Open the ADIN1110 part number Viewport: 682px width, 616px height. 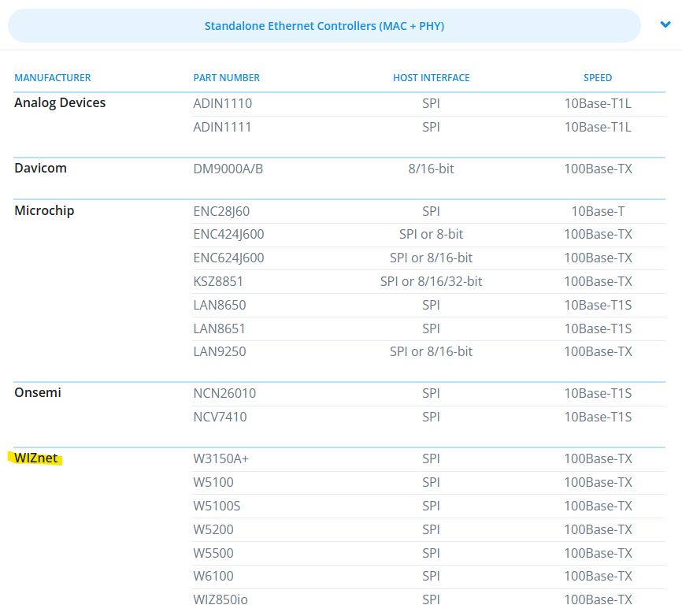coord(223,103)
